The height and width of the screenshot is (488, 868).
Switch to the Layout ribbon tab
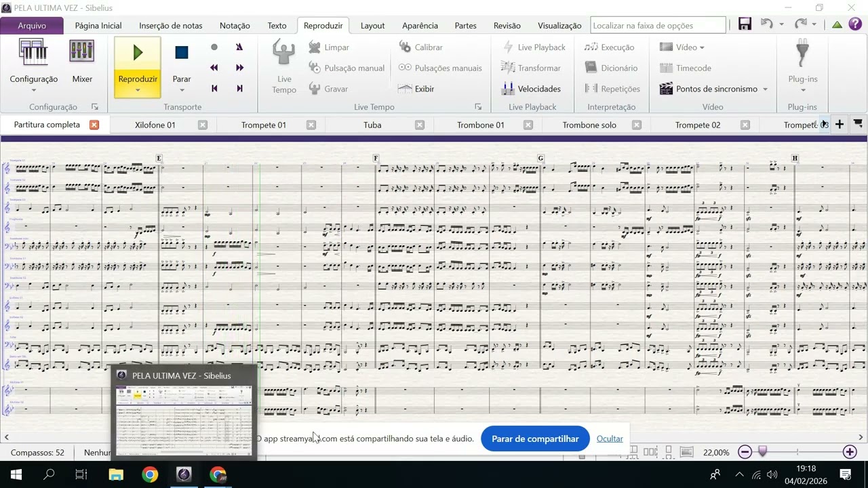[x=372, y=25]
